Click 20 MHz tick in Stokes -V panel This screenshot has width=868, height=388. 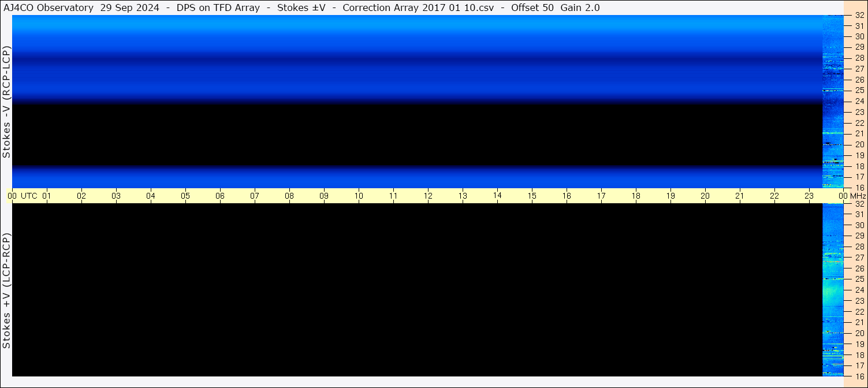(x=859, y=144)
